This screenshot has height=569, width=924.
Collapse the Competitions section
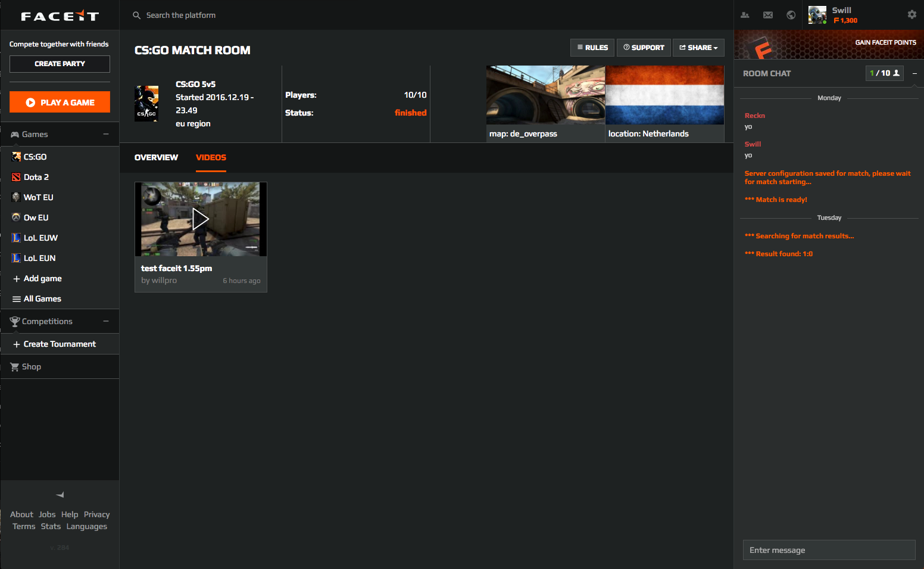point(106,321)
